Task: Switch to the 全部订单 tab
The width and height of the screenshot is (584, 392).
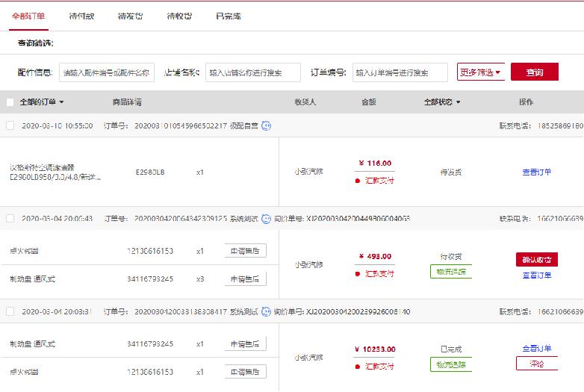Action: (28, 16)
